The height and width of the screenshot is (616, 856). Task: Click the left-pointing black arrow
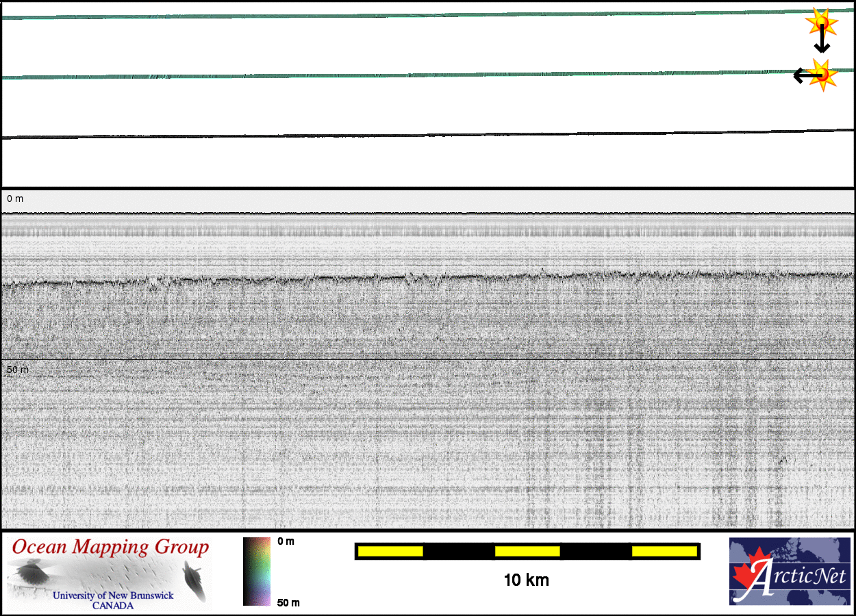click(x=801, y=75)
